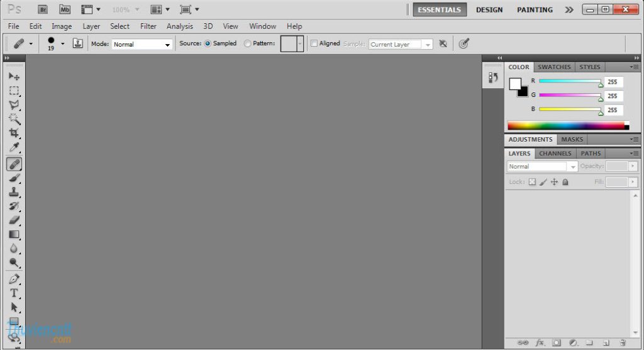
Task: Select the Dodge tool
Action: [14, 262]
